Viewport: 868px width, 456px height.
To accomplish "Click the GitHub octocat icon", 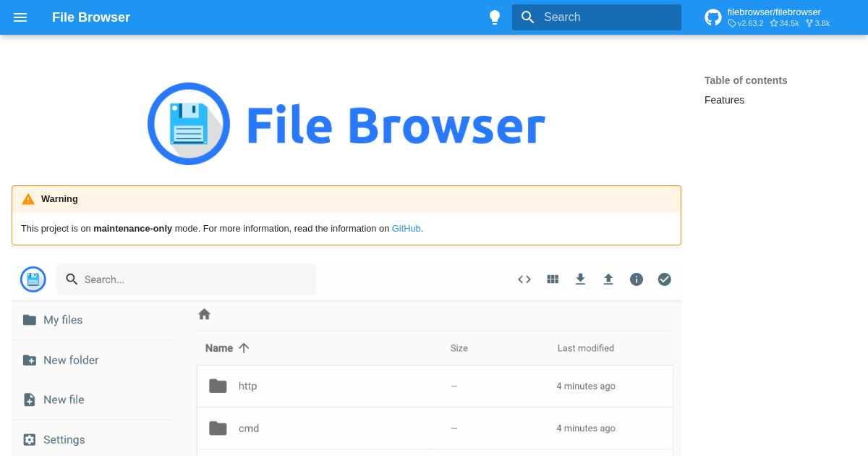I will [713, 17].
